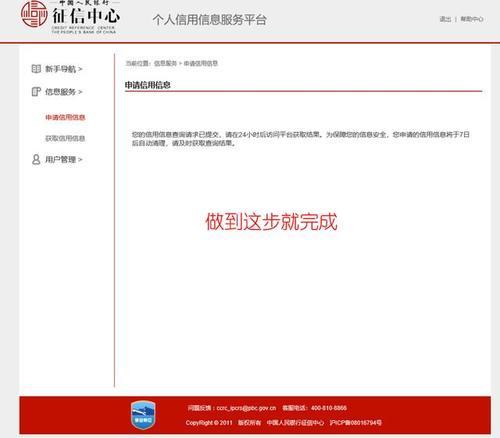Open the 帮助中心 help link
This screenshot has width=500, height=438.
tap(472, 19)
